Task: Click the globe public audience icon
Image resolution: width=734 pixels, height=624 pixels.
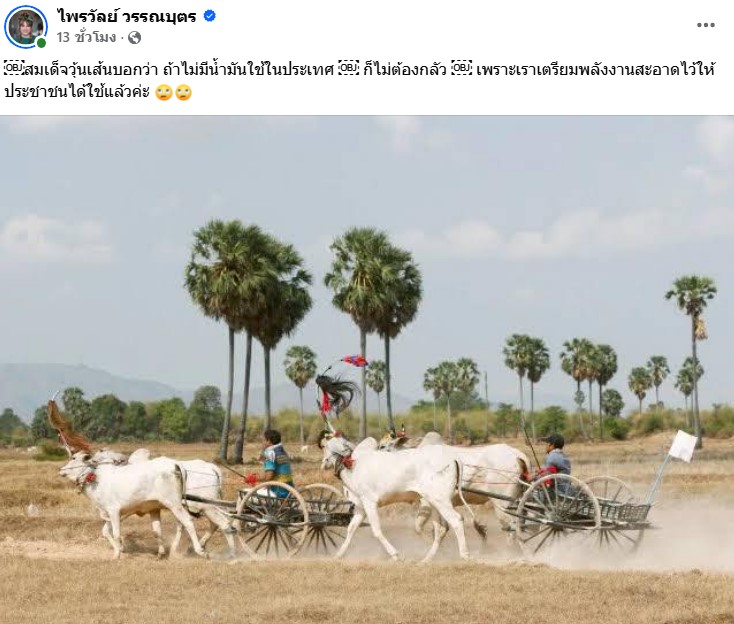Action: [x=134, y=37]
